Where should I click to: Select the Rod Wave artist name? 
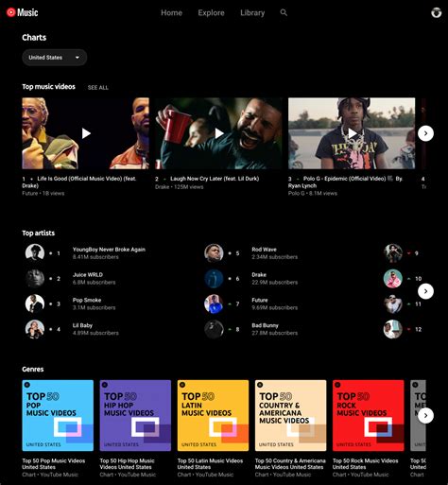pyautogui.click(x=264, y=250)
